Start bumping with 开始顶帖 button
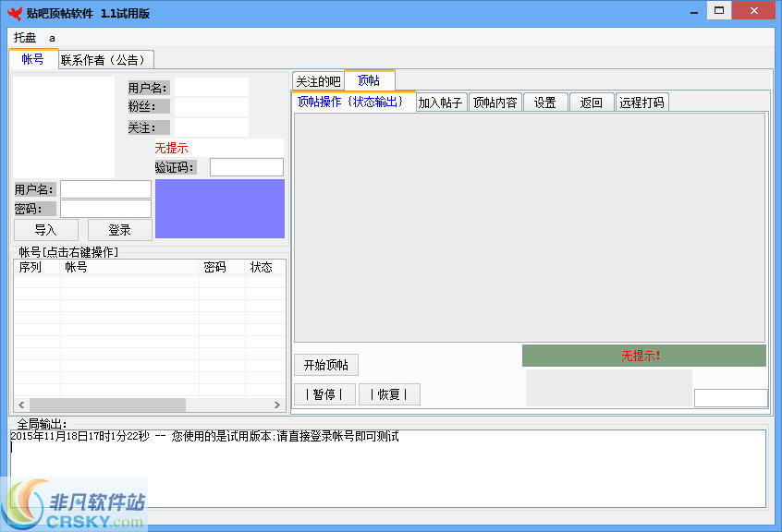This screenshot has width=782, height=532. [326, 365]
